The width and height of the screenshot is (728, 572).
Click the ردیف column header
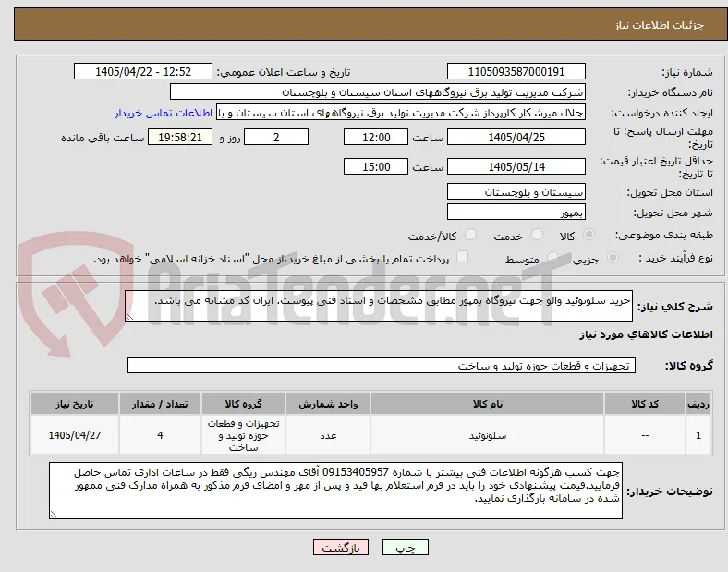(698, 404)
